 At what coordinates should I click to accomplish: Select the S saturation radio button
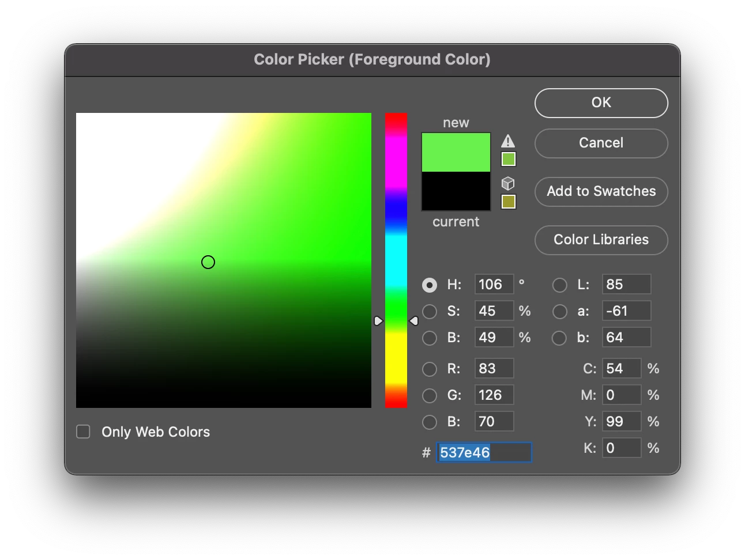click(430, 311)
